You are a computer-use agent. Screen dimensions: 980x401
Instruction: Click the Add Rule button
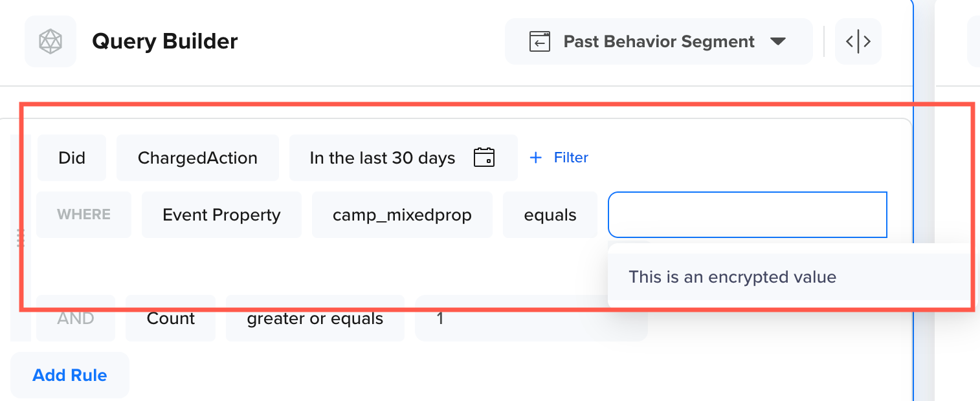coord(69,375)
